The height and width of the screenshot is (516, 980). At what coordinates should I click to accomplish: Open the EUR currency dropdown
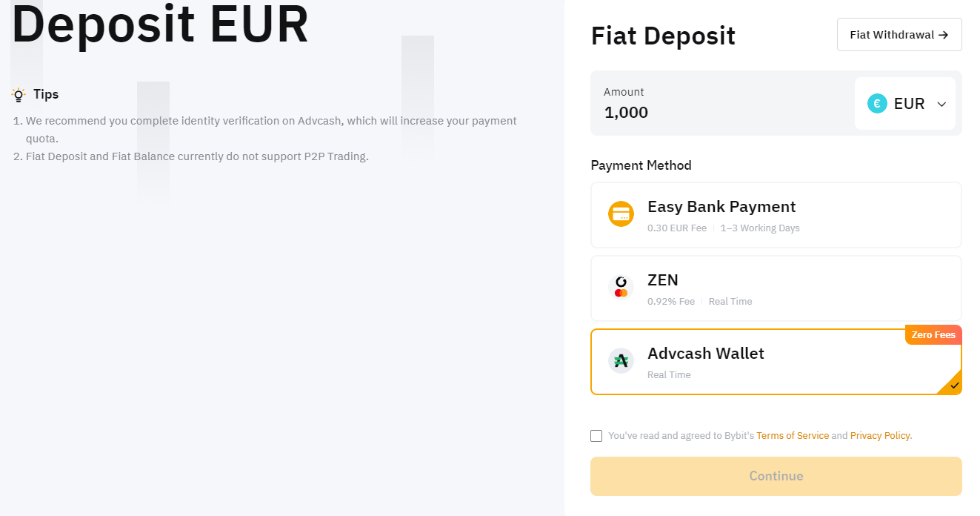coord(905,104)
